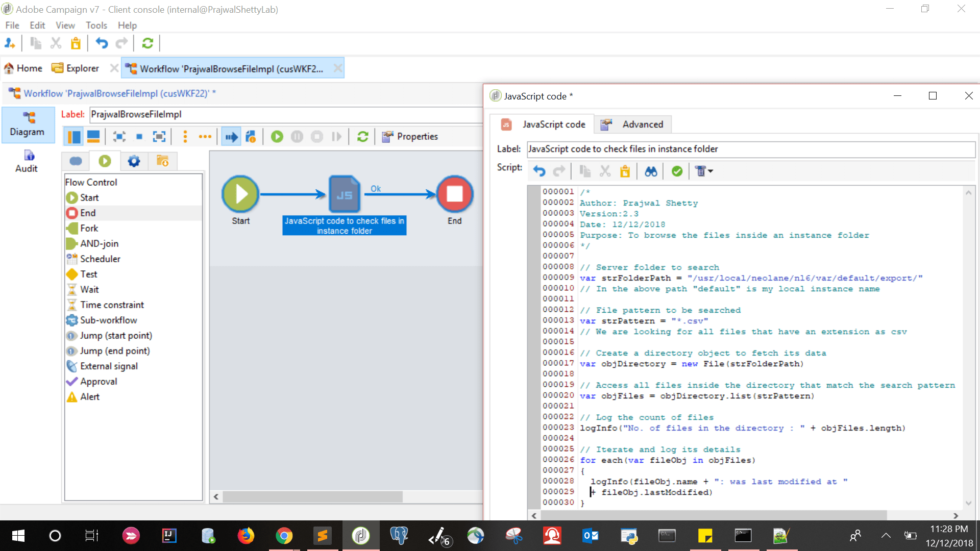Toggle horizontal pane layout in diagram toolbar
This screenshot has height=551, width=980.
(93, 136)
